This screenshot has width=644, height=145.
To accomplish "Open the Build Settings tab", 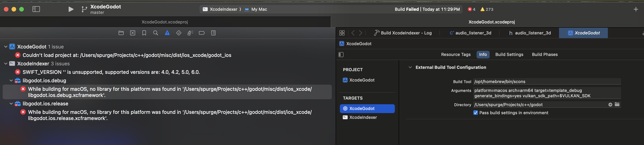I will (x=509, y=54).
